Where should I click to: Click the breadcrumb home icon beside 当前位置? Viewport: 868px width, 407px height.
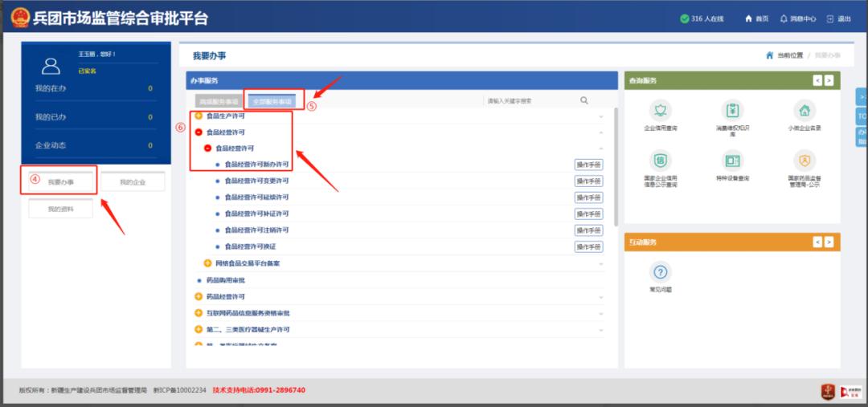[x=769, y=55]
